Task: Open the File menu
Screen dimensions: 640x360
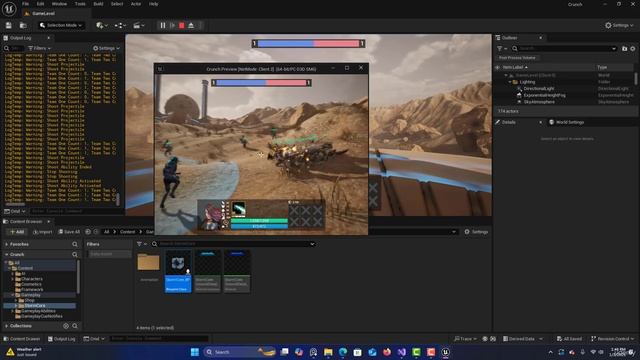Action: pyautogui.click(x=25, y=4)
